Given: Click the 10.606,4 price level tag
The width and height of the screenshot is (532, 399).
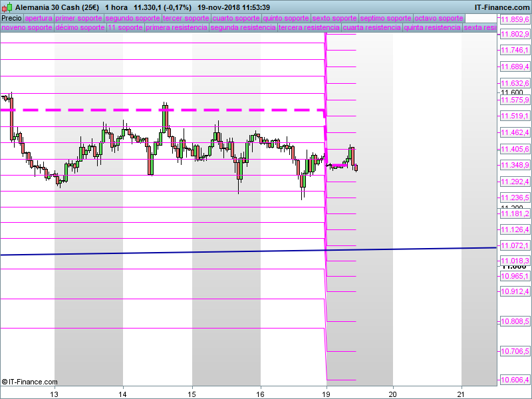Looking at the screenshot, I should click(515, 380).
